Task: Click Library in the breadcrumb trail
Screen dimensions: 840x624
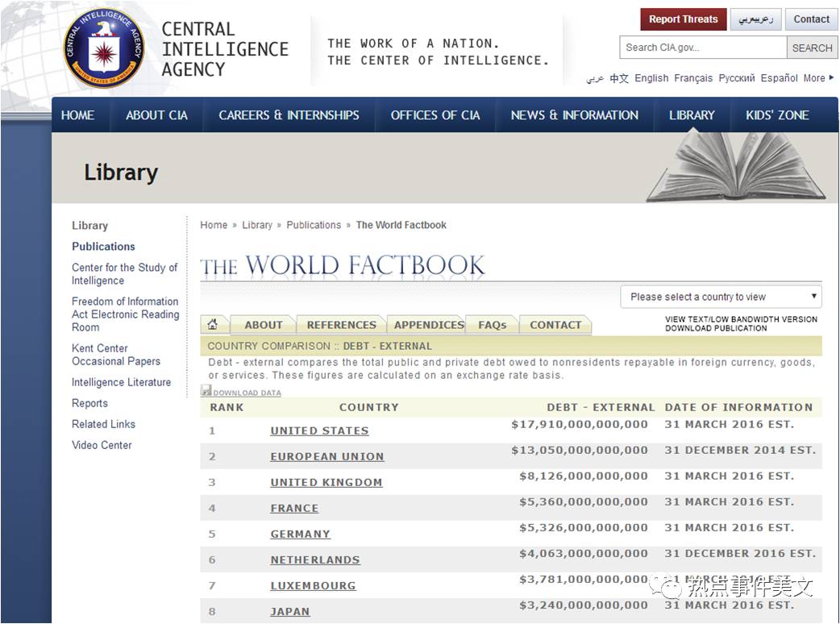Action: tap(257, 225)
